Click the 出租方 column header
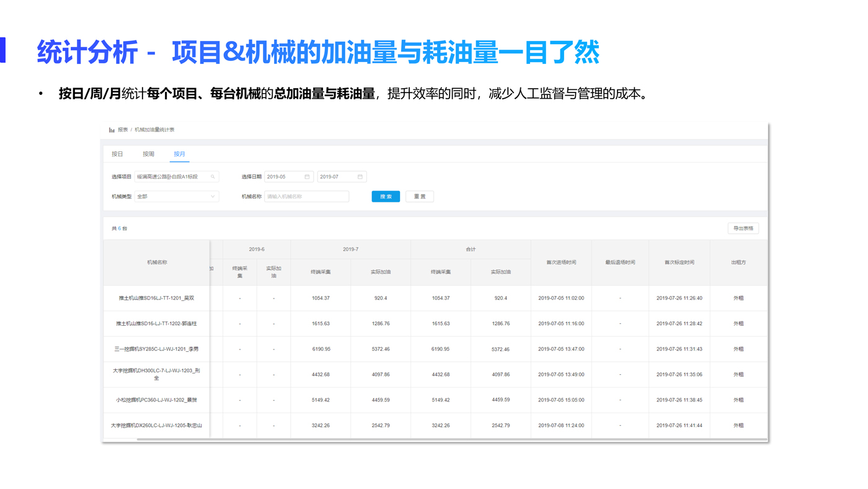868x489 pixels. (738, 262)
